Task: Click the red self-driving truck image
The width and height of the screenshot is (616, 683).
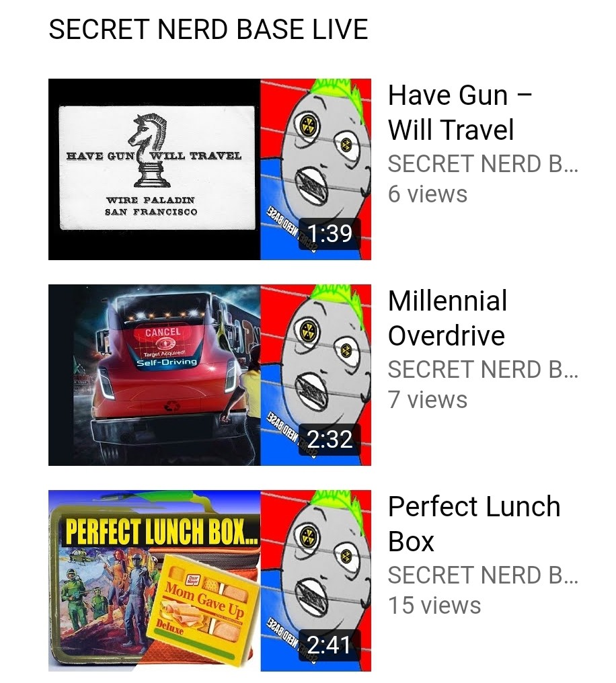Action: point(165,375)
